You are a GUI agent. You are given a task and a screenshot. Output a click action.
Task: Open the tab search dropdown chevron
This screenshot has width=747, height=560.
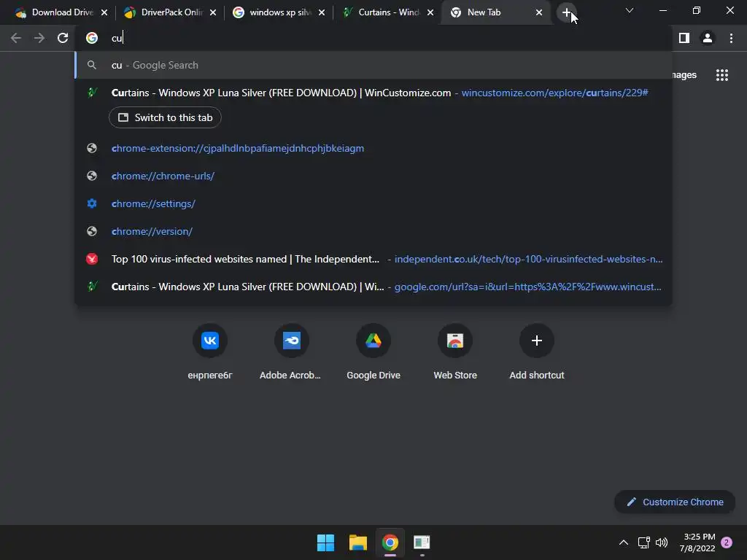630,10
